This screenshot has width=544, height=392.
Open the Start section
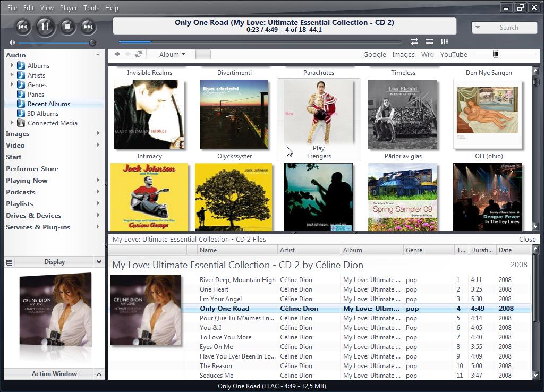pyautogui.click(x=13, y=157)
